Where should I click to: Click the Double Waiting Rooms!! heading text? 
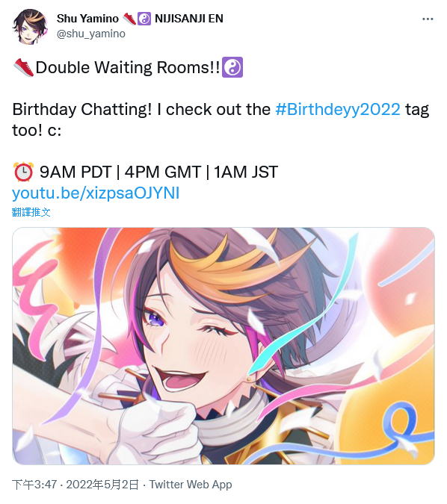pyautogui.click(x=128, y=68)
